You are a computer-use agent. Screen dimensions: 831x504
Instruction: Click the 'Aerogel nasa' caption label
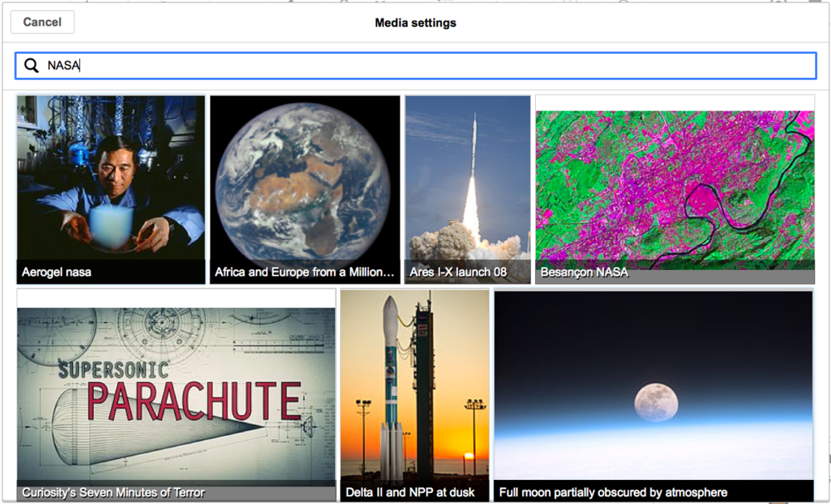[x=57, y=272]
